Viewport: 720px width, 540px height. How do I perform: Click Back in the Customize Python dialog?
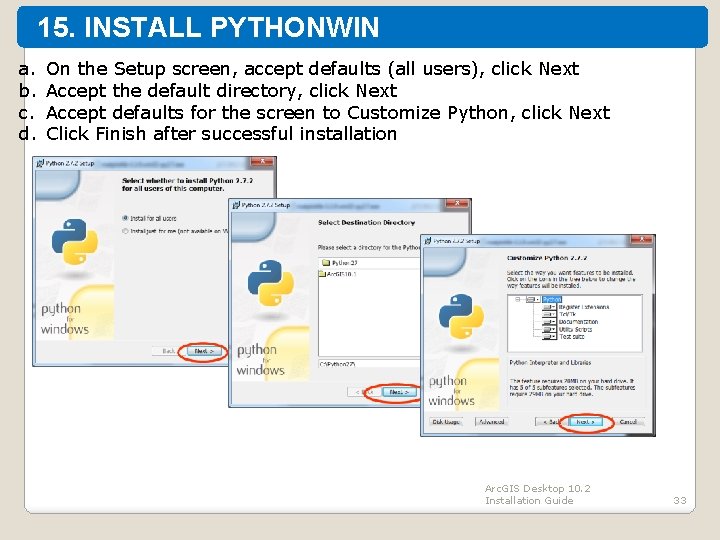pos(551,422)
